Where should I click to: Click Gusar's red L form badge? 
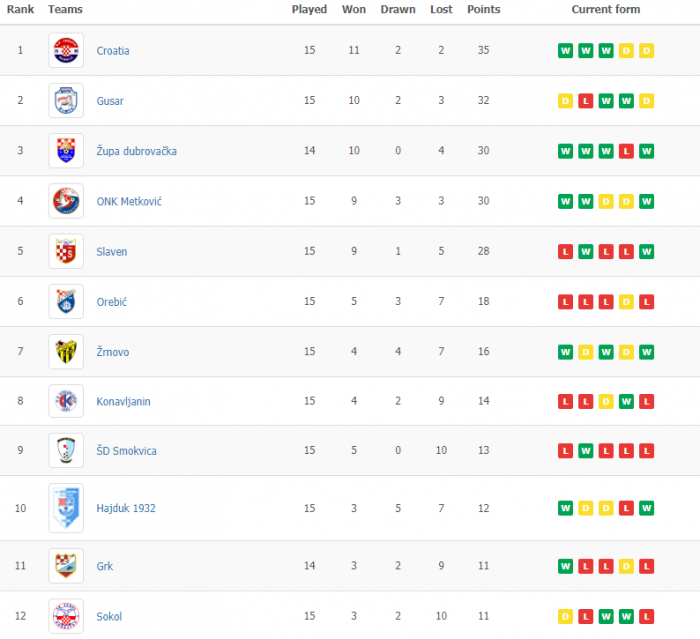pos(585,101)
